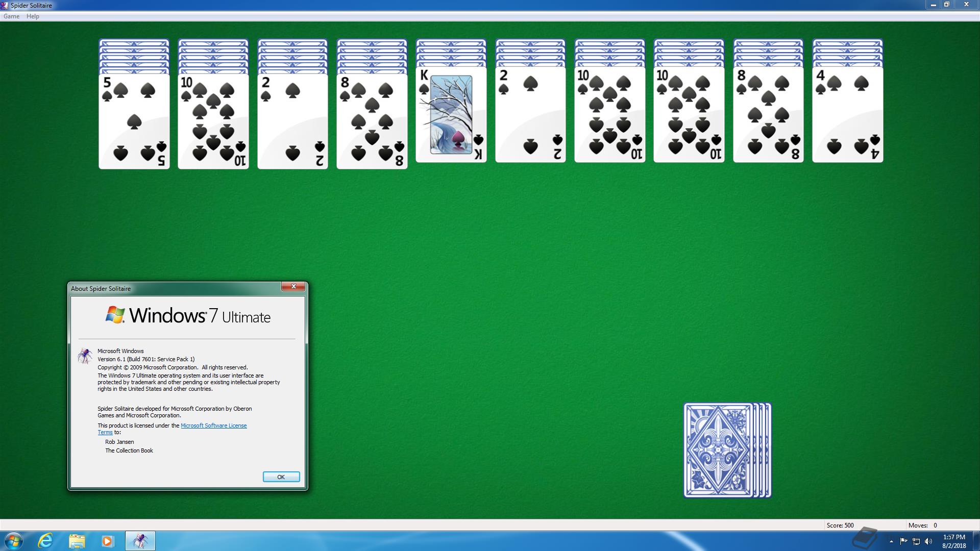Screen dimensions: 980x551
Task: Open the volume speaker tray icon
Action: click(x=928, y=541)
